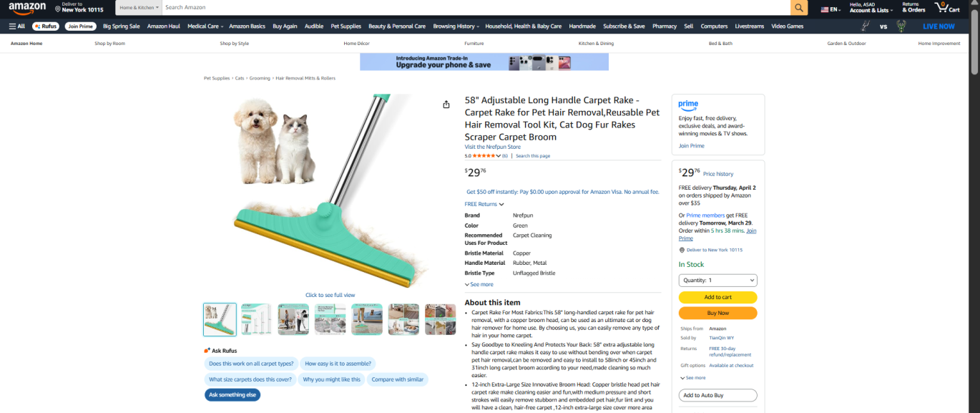Open the All hamburger menu

coord(16,26)
